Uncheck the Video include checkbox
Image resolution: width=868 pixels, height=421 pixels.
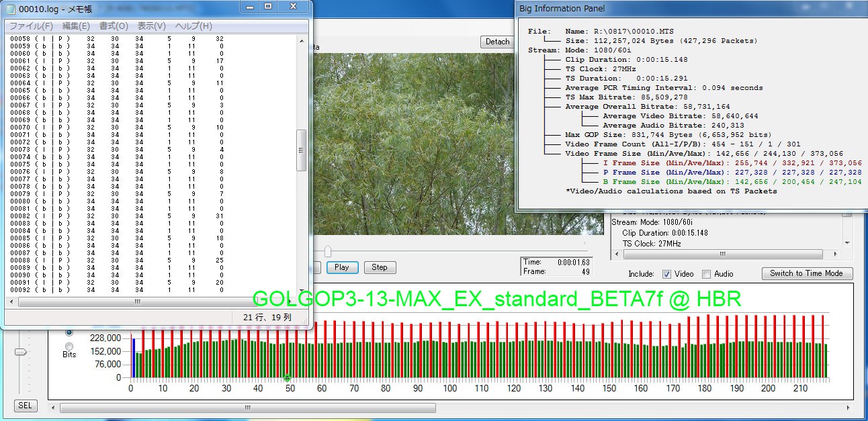click(x=667, y=274)
